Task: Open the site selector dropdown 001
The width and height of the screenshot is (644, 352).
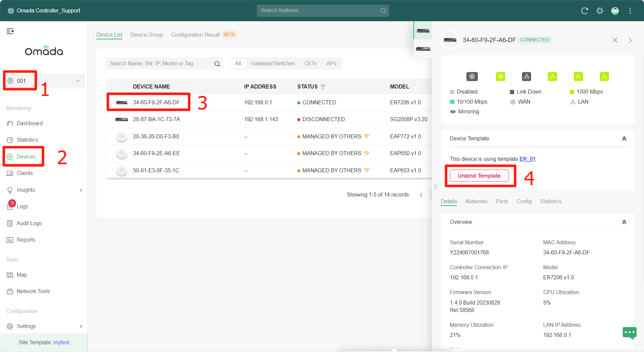Action: point(44,81)
